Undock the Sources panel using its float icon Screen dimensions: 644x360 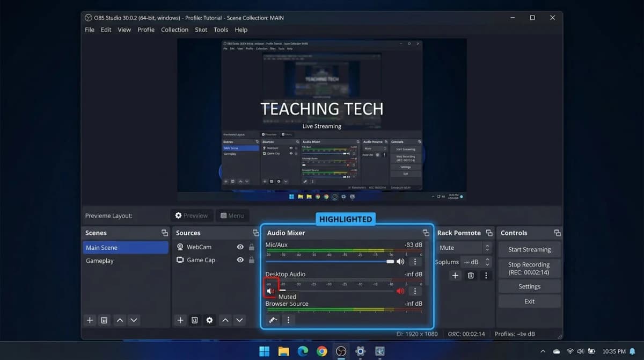tap(256, 233)
